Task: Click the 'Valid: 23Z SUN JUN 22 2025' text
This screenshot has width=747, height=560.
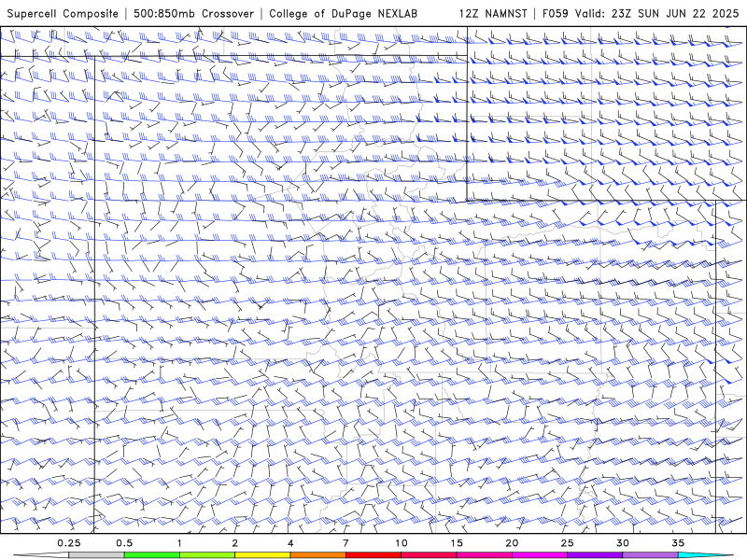Action: tap(657, 13)
